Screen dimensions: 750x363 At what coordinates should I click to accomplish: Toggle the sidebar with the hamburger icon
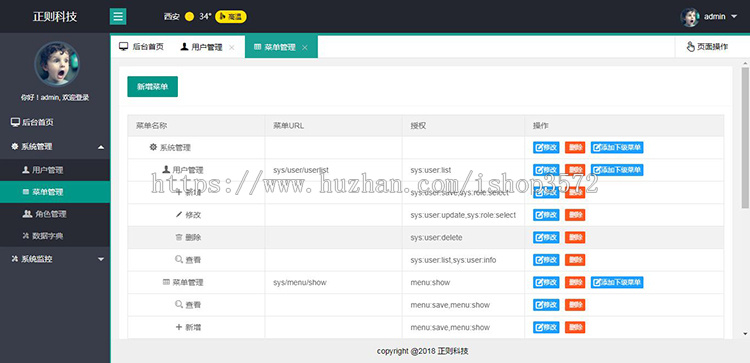(118, 17)
